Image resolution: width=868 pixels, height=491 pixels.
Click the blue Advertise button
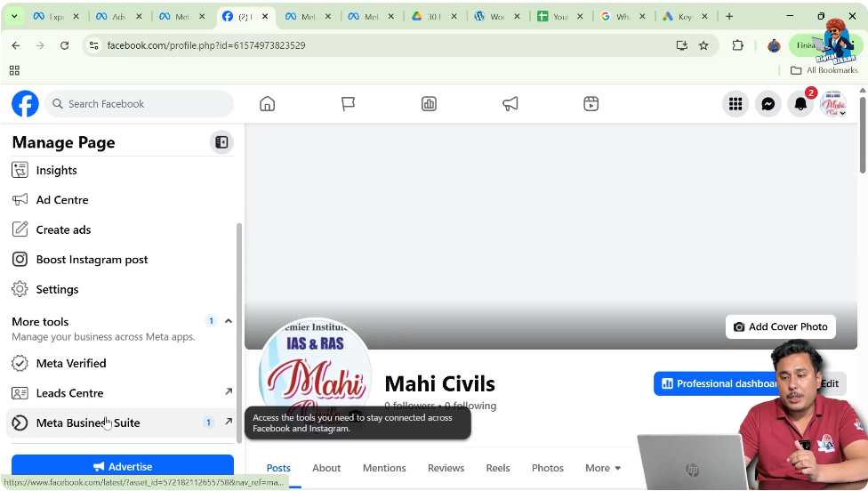point(123,466)
